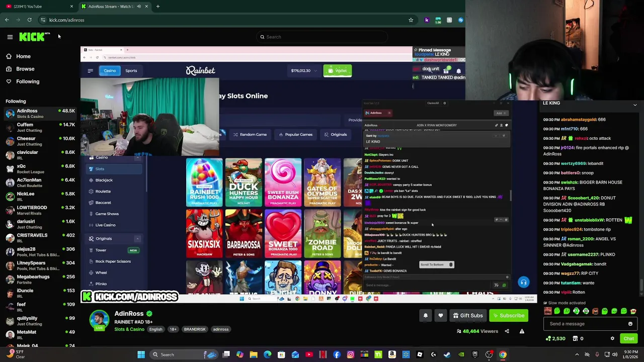Open xQc channel in sidebar
The width and height of the screenshot is (644, 362).
39,169
